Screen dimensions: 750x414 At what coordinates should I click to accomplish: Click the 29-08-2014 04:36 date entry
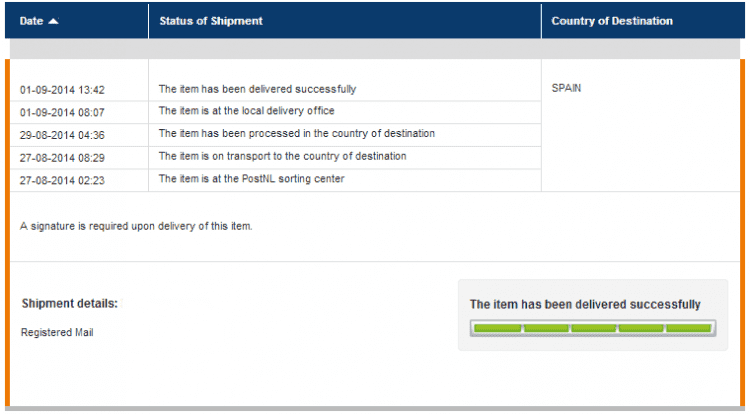(62, 135)
